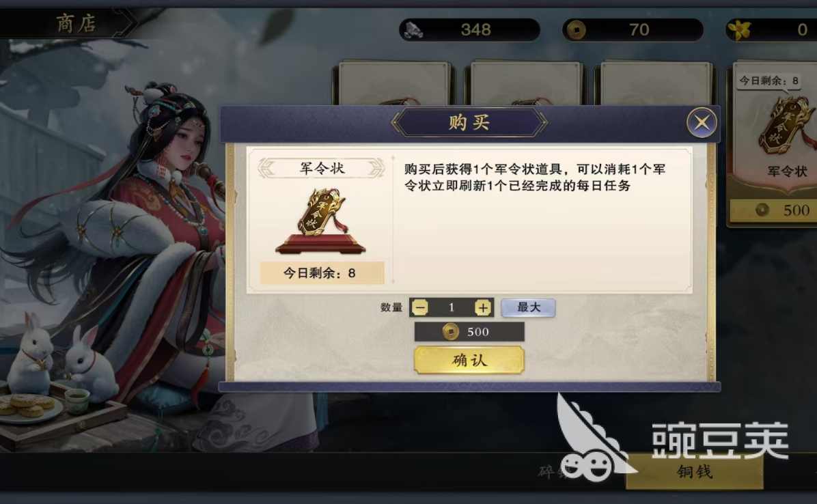The width and height of the screenshot is (817, 504).
Task: Click the 军令状 item image in dialog
Action: coord(321,221)
